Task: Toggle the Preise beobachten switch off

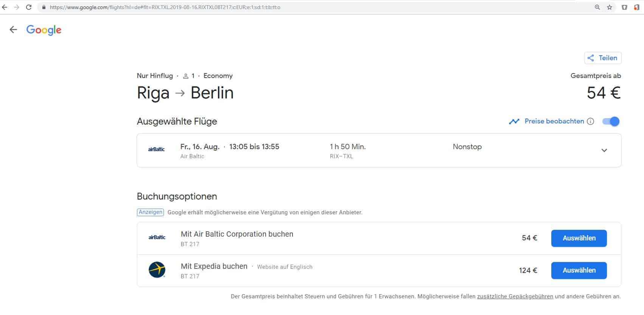Action: (611, 122)
